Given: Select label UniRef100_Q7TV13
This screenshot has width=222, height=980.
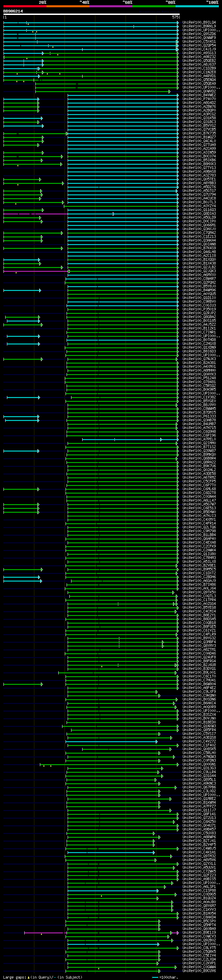Looking at the screenshot, I should click(199, 168).
